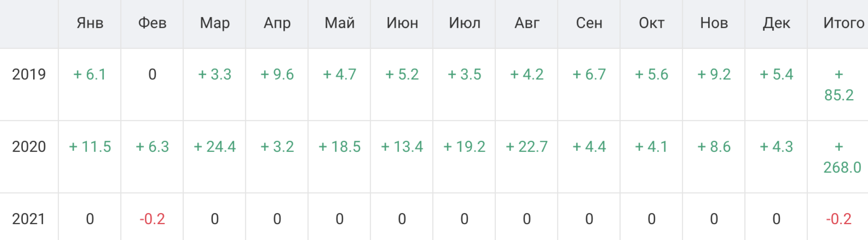Click the Май column header
The width and height of the screenshot is (868, 240).
point(339,23)
